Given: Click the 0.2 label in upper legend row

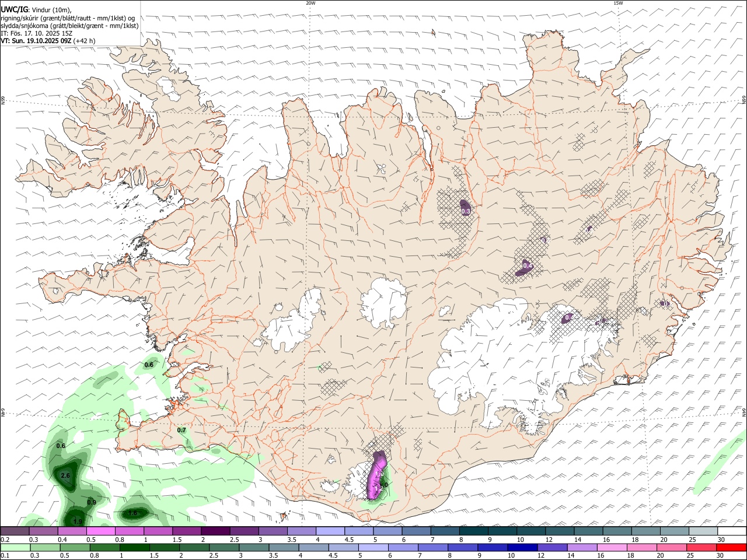Looking at the screenshot, I should (5, 540).
